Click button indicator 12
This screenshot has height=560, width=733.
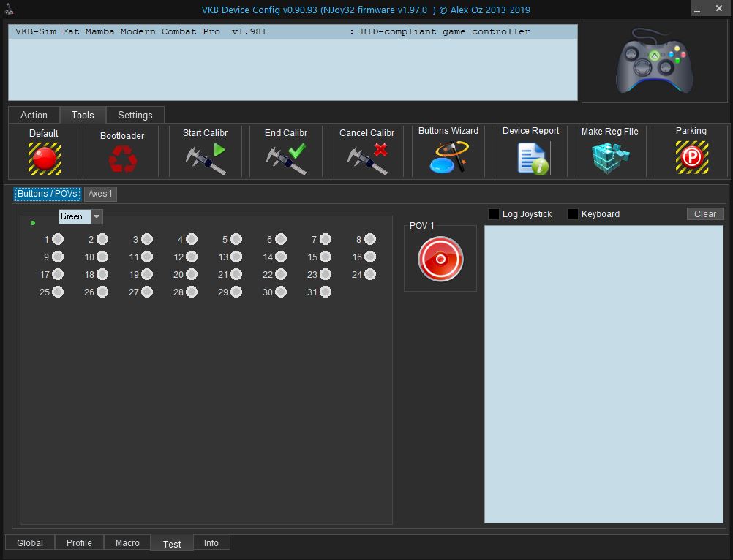[192, 257]
